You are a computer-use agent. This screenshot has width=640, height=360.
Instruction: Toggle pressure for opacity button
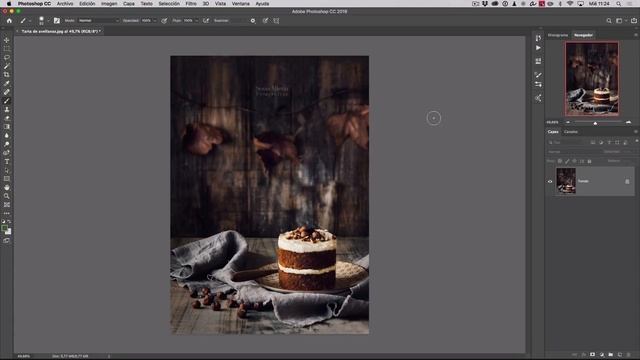coord(164,20)
